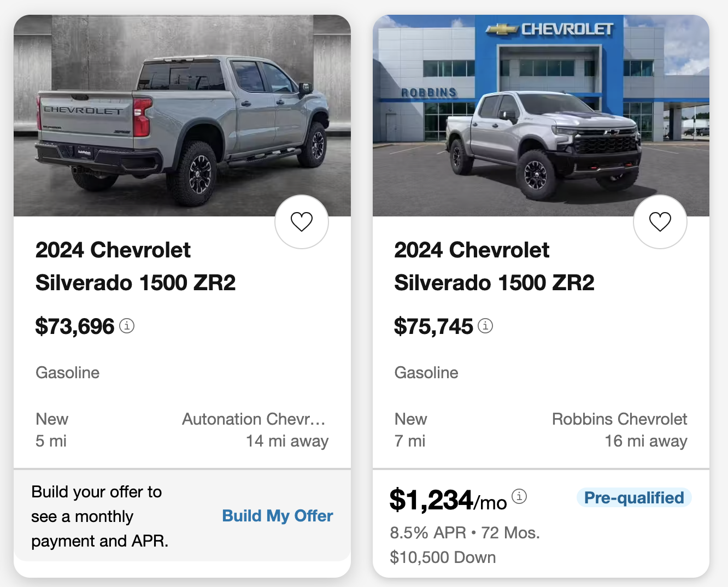Screen dimensions: 728x587
Task: Open price info icon next to $75,745
Action: (x=485, y=326)
